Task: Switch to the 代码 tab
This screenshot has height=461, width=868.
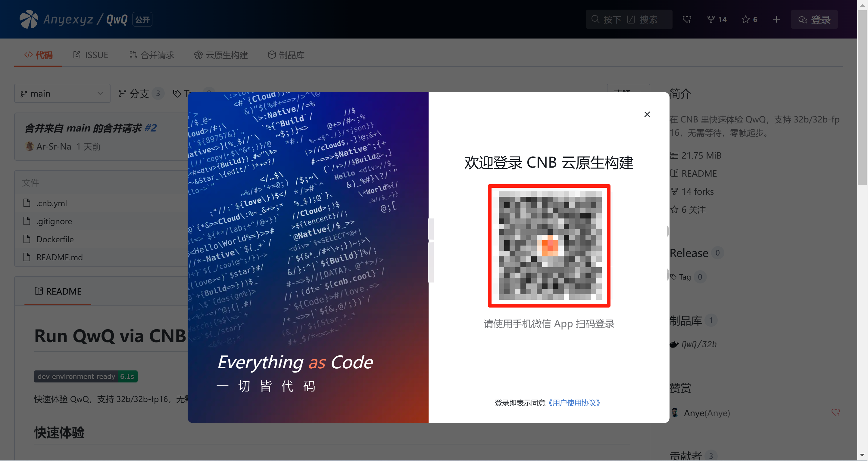Action: click(x=38, y=55)
